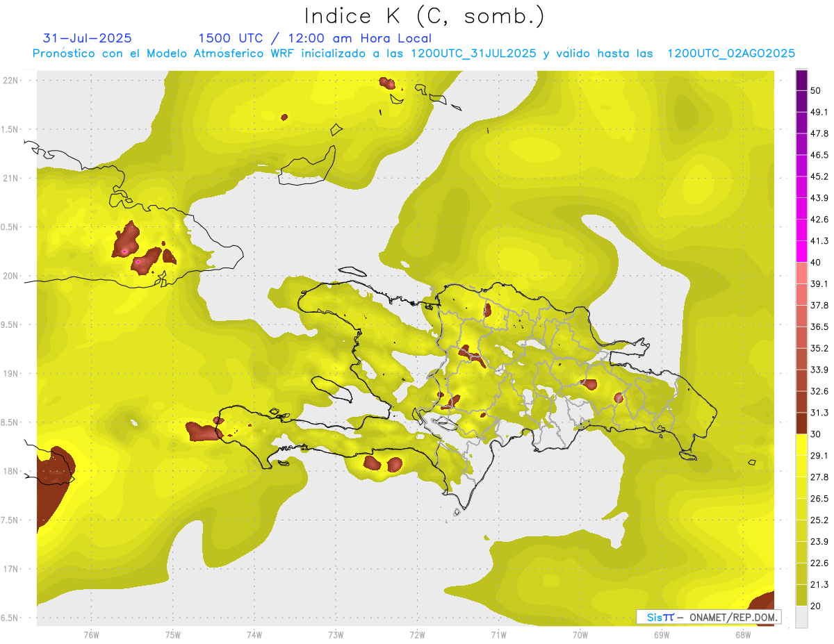Click legend value "25.2"
Image resolution: width=834 pixels, height=644 pixels.
[x=819, y=520]
